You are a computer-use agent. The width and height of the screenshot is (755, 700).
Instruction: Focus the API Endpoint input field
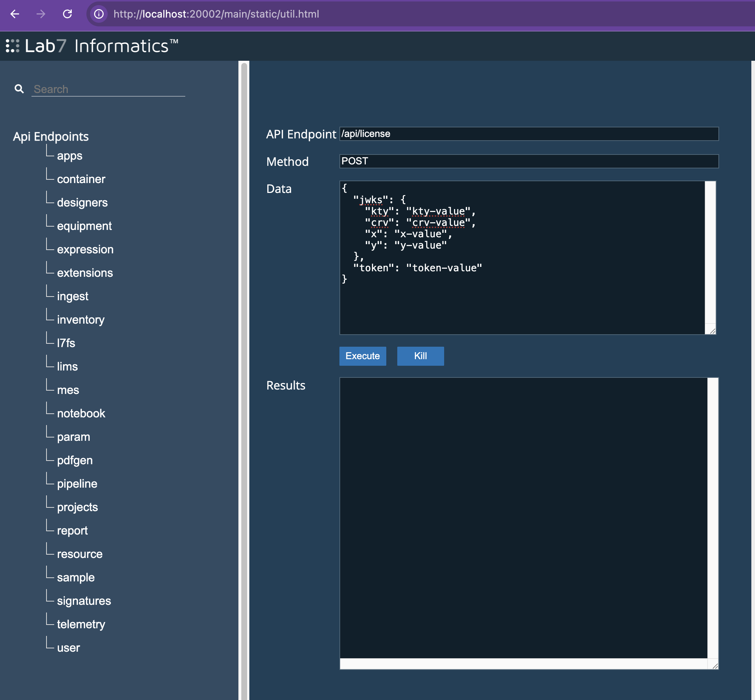(x=528, y=134)
